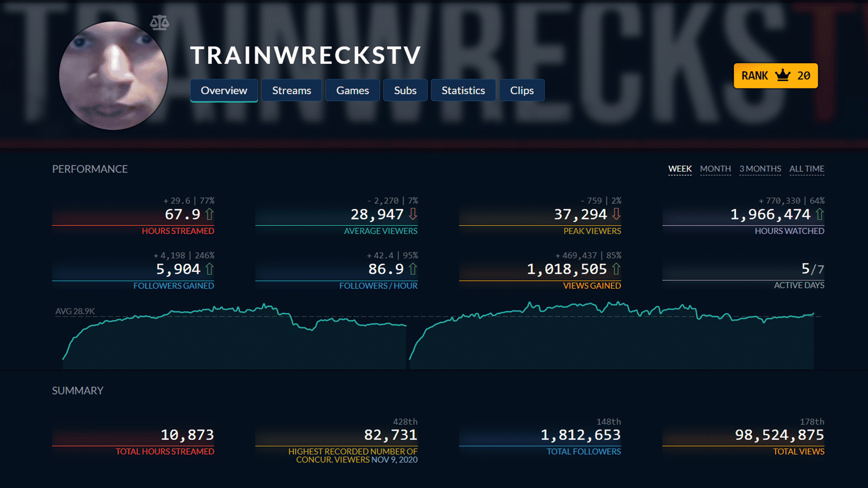This screenshot has width=868, height=488.
Task: Click the +4,198 | 246% change text
Action: (184, 255)
